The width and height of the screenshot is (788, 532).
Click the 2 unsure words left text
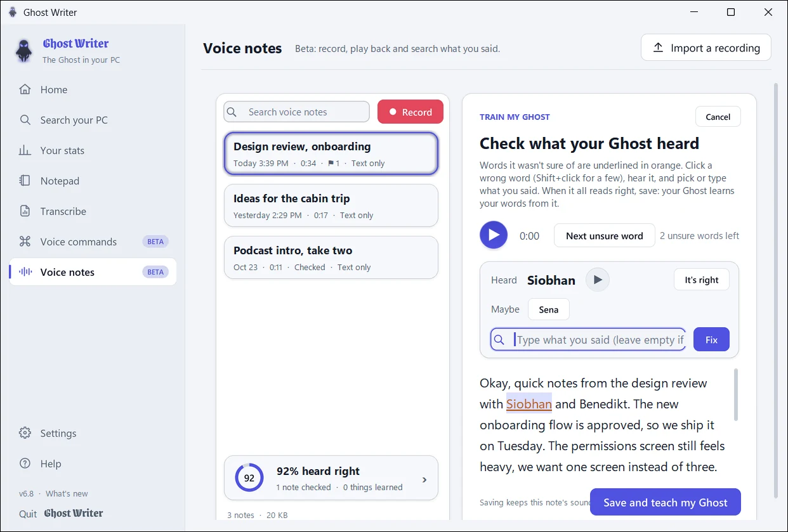click(x=699, y=235)
